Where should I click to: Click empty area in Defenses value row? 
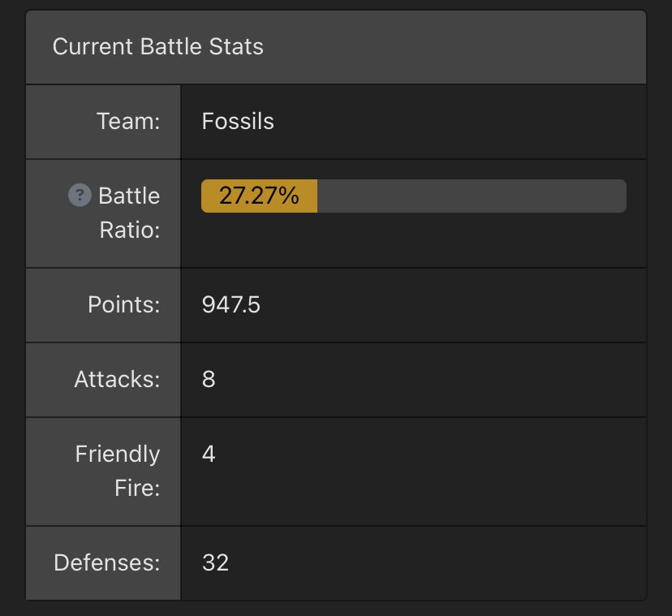tap(437, 563)
